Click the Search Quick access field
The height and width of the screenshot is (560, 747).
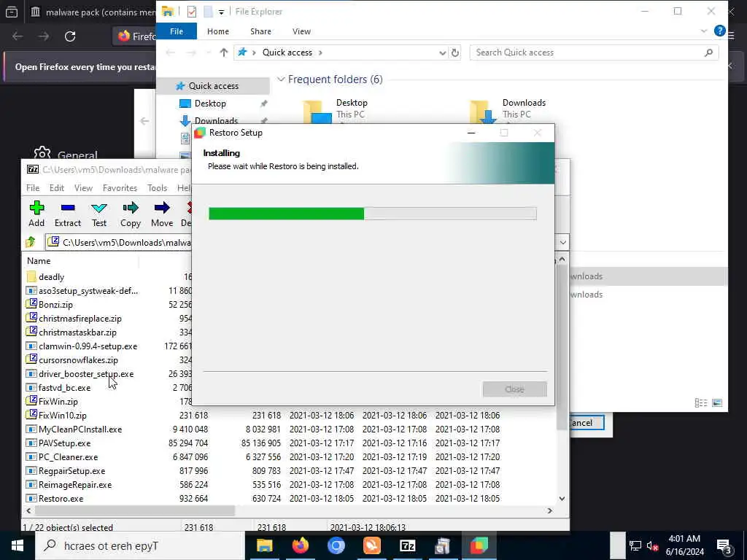click(594, 52)
